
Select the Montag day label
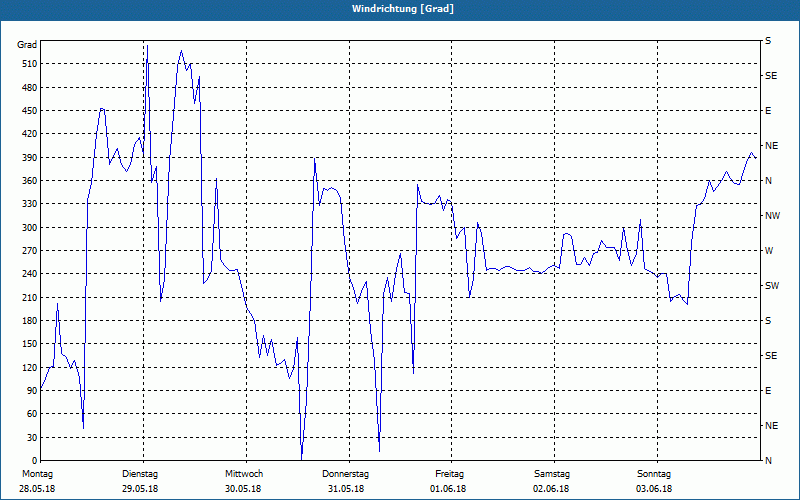(37, 474)
